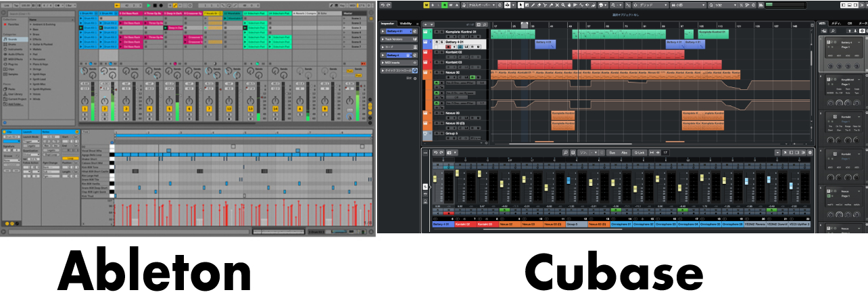Toggle track 3 activator in Ableton mixer
This screenshot has height=307, width=868.
click(126, 109)
